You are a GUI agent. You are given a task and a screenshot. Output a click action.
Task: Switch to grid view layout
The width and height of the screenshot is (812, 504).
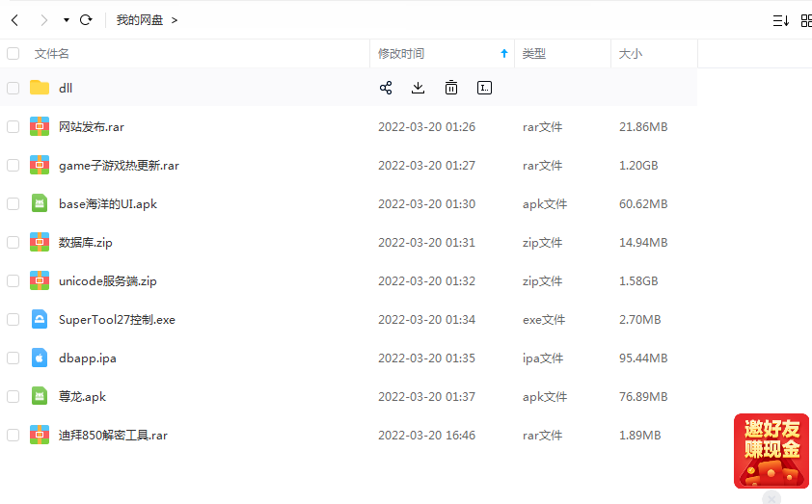click(x=806, y=20)
